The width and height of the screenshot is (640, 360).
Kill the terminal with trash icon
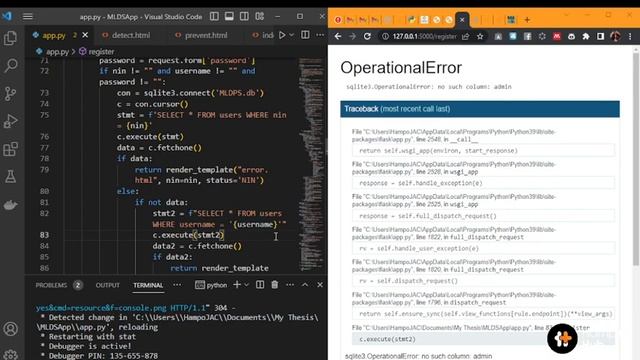pyautogui.click(x=275, y=285)
